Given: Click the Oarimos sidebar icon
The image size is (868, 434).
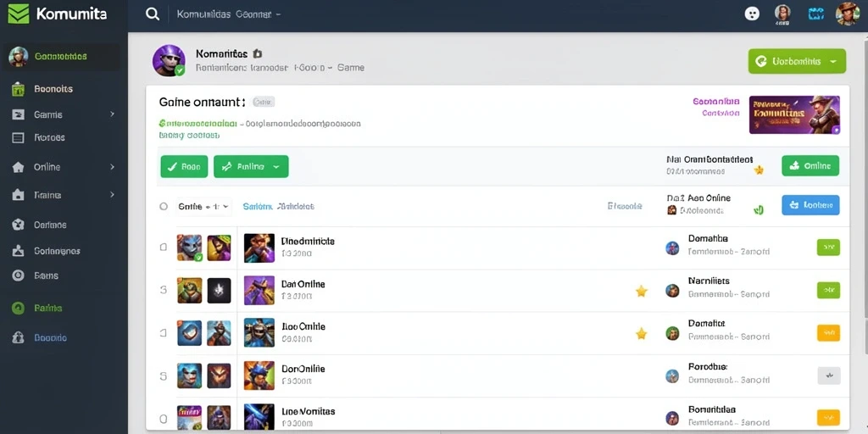Looking at the screenshot, I should point(19,225).
